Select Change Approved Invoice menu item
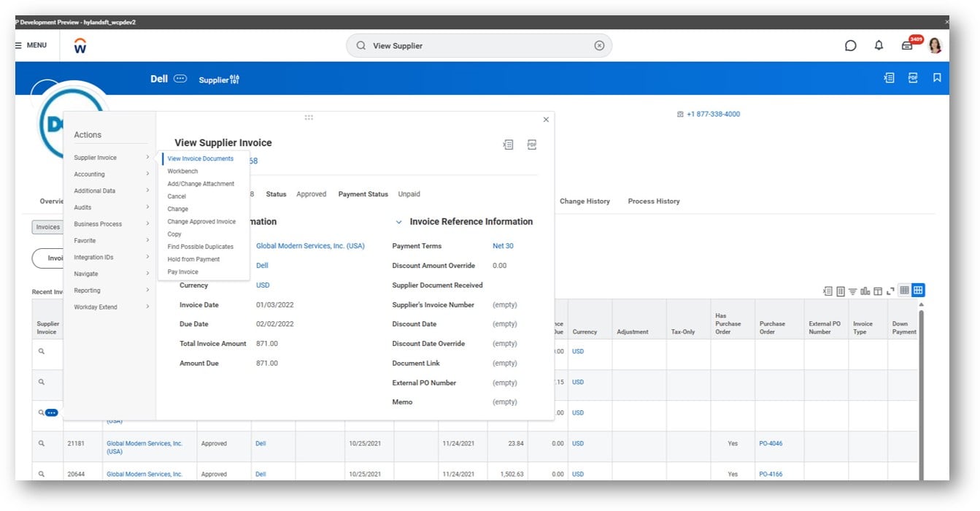The width and height of the screenshot is (980, 511). tap(201, 221)
